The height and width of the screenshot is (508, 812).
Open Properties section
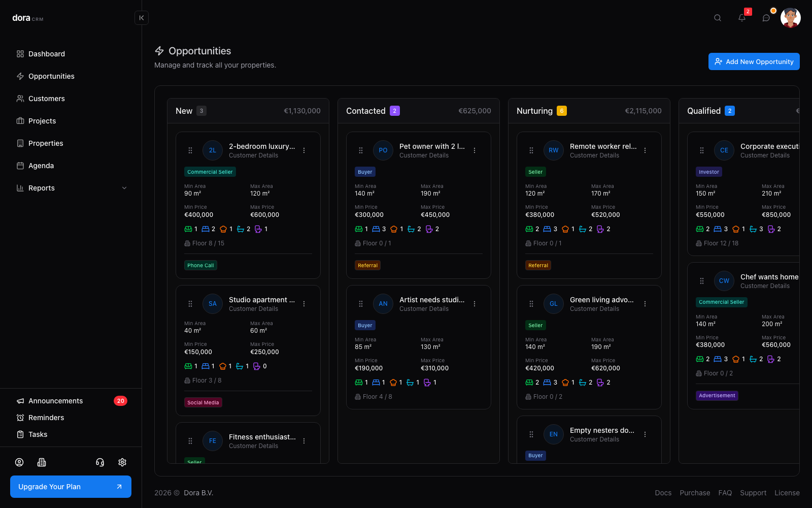click(71, 143)
